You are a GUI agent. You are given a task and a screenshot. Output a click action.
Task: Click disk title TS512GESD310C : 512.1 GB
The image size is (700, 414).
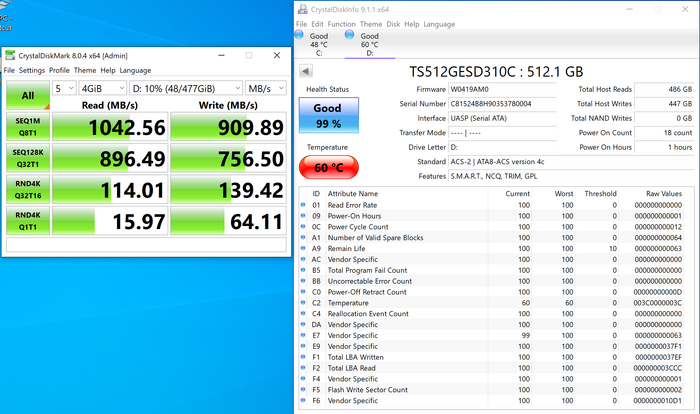coord(496,71)
